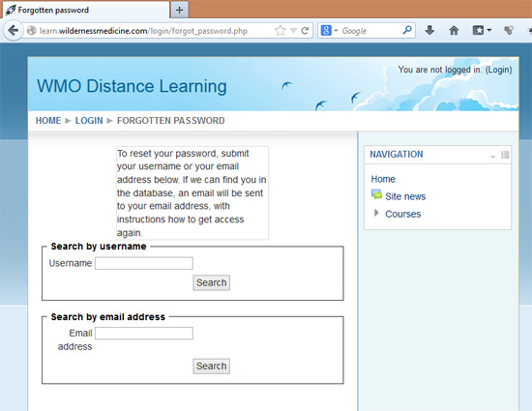The height and width of the screenshot is (411, 532).
Task: Open Courses link in Navigation
Action: 402,214
